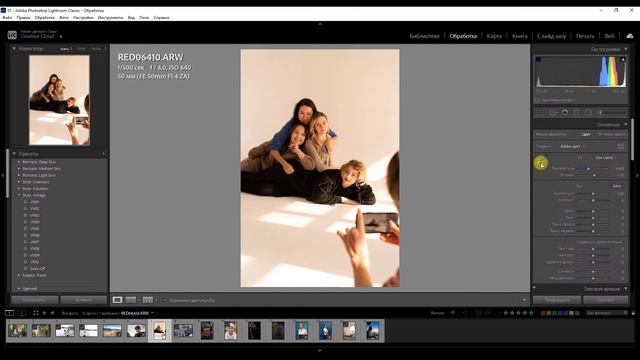640x360 pixels.
Task: Hide the top module panel arrow
Action: point(320,24)
